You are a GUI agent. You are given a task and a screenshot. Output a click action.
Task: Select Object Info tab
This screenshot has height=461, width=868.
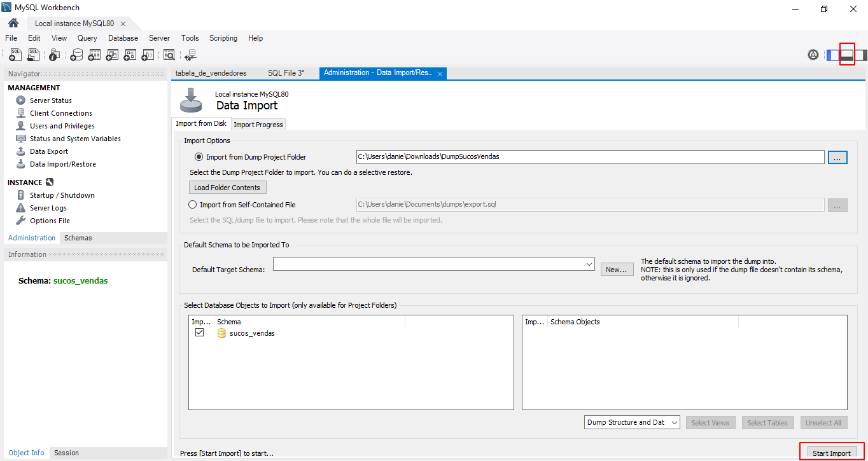27,453
